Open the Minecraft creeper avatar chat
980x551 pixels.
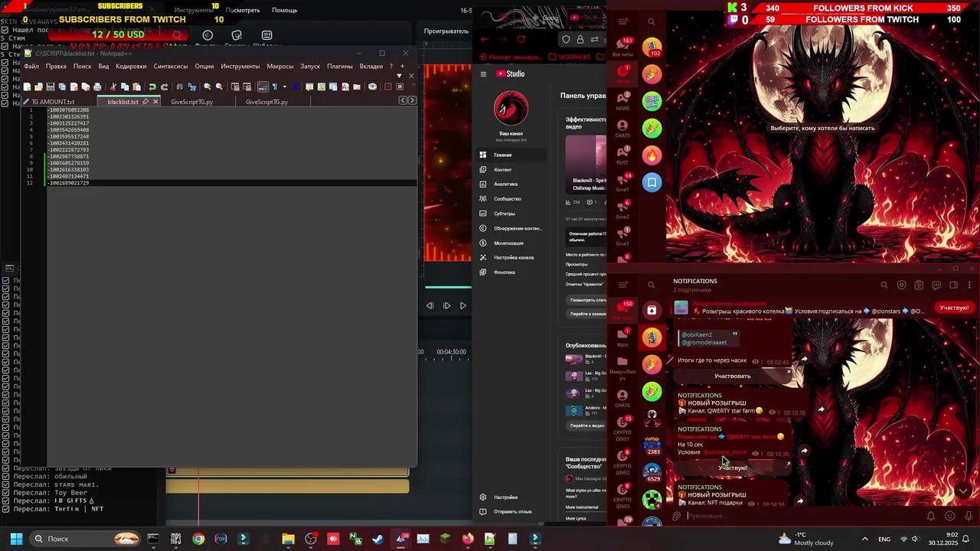pyautogui.click(x=652, y=500)
